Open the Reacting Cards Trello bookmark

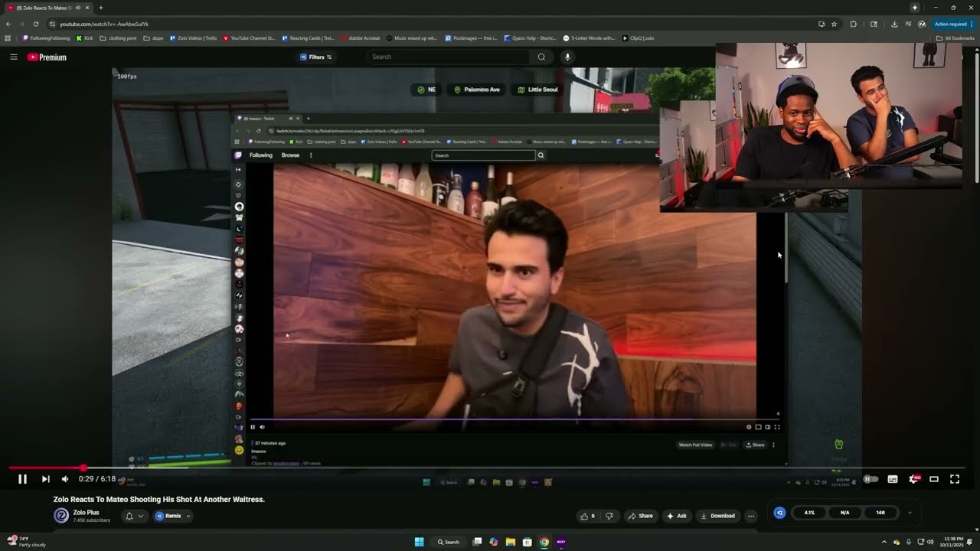pos(308,37)
